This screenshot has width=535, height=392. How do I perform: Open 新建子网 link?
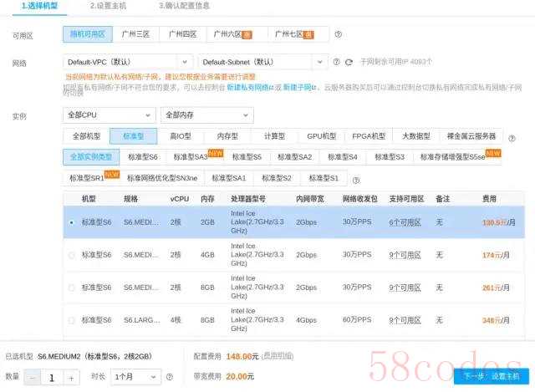click(300, 88)
